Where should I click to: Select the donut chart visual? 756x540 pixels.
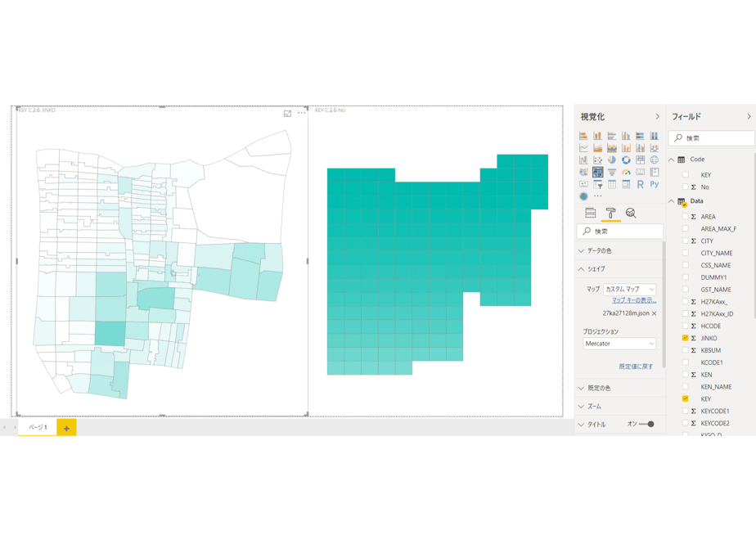(x=626, y=160)
